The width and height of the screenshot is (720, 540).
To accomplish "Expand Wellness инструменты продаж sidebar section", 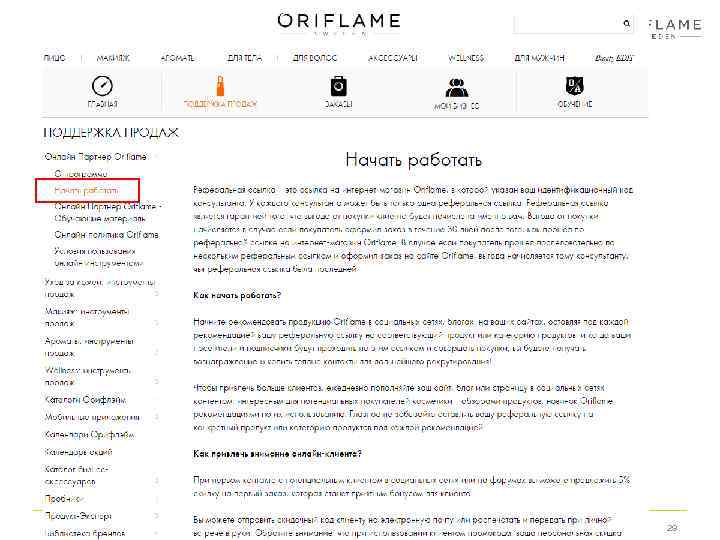I will coord(88,376).
